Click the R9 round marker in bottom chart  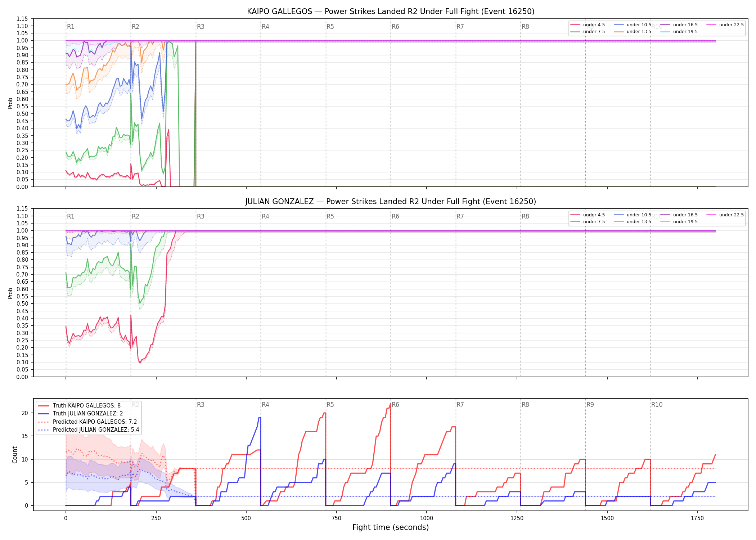tap(590, 405)
